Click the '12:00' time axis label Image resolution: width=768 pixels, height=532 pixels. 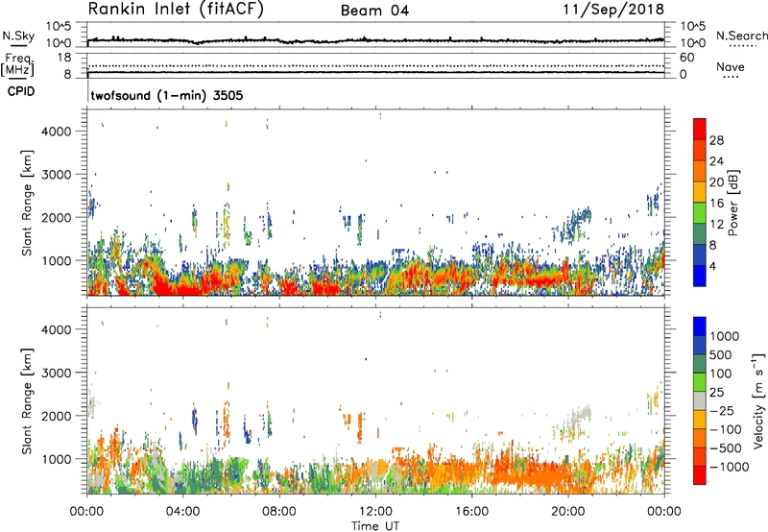tap(375, 512)
